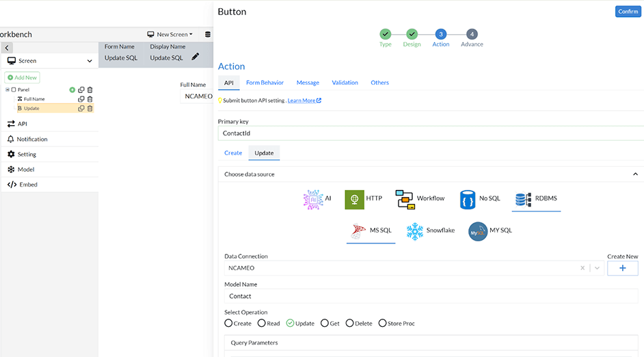Choose the Store Proc radio option
644x357 pixels.
[x=382, y=323]
